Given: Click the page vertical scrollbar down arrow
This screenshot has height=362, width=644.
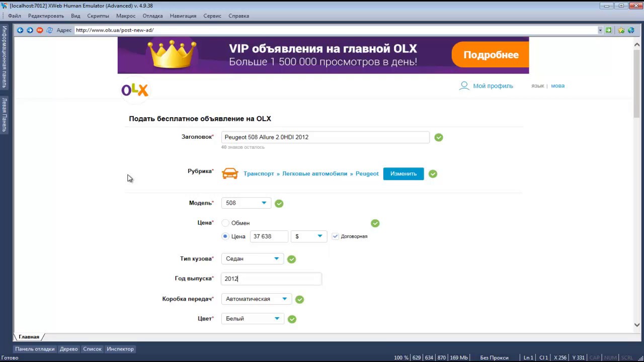Looking at the screenshot, I should pyautogui.click(x=636, y=325).
